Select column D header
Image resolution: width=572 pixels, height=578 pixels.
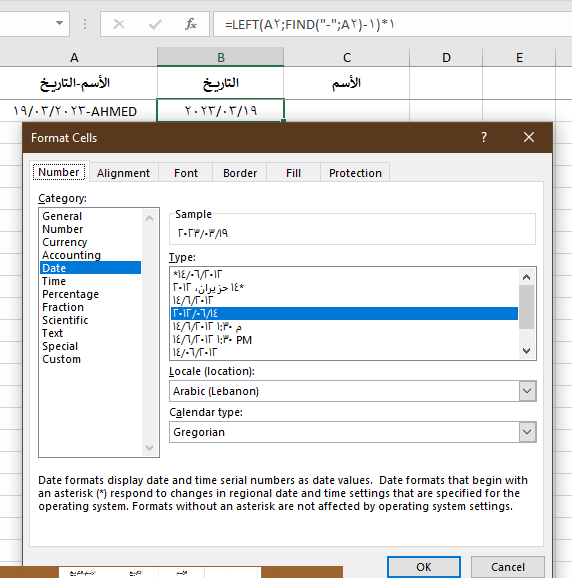click(x=446, y=58)
